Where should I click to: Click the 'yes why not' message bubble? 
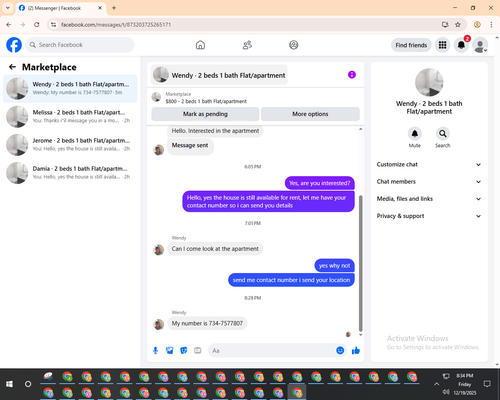coord(334,266)
